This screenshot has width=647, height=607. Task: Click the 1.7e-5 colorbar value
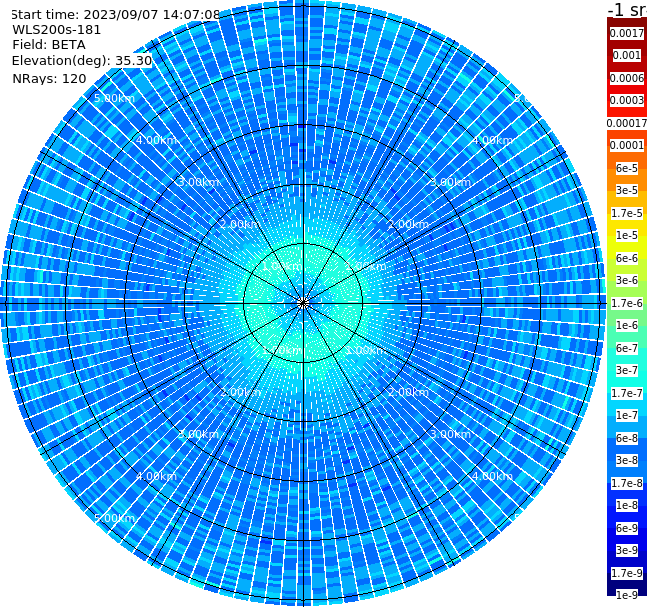[627, 213]
